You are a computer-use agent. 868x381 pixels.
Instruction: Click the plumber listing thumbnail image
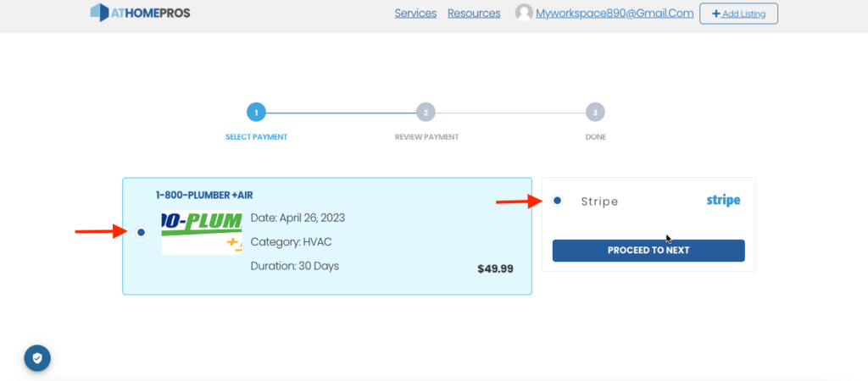pos(202,233)
